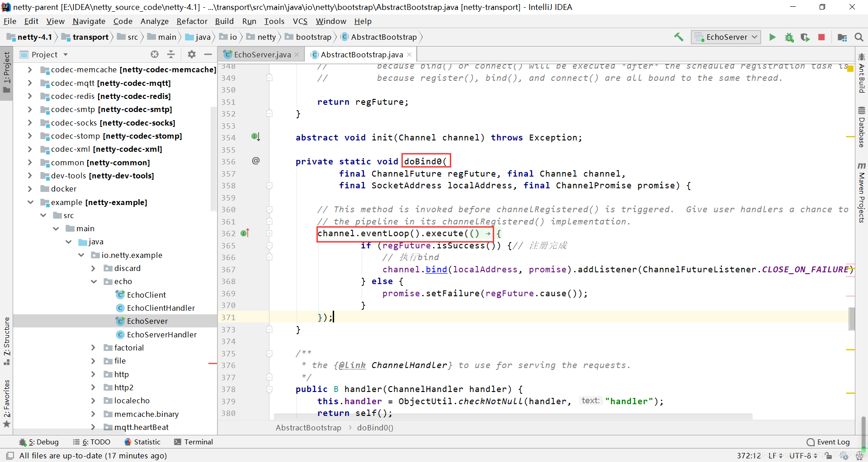The width and height of the screenshot is (868, 462).
Task: Open the Refactor menu
Action: [x=192, y=21]
